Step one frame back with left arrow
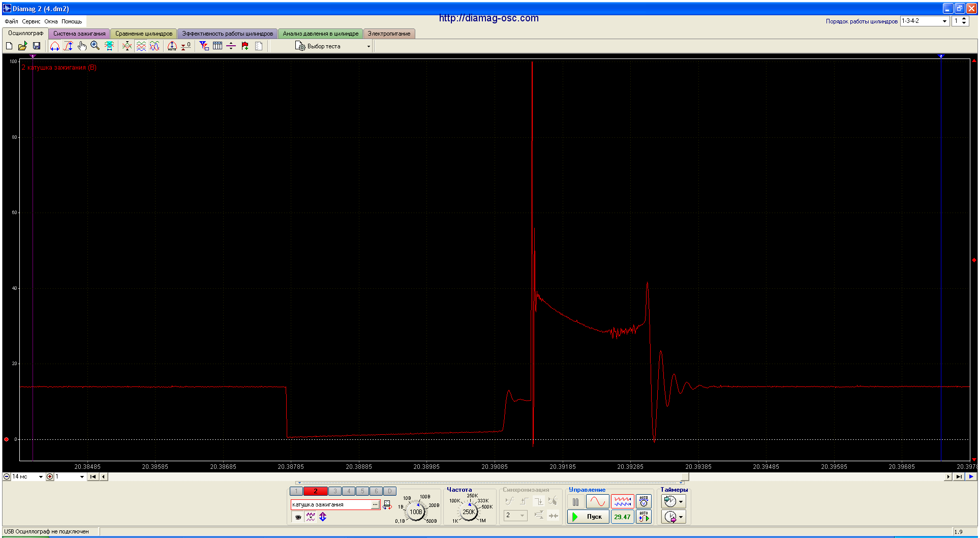Viewport: 980px width, 538px height. click(104, 476)
